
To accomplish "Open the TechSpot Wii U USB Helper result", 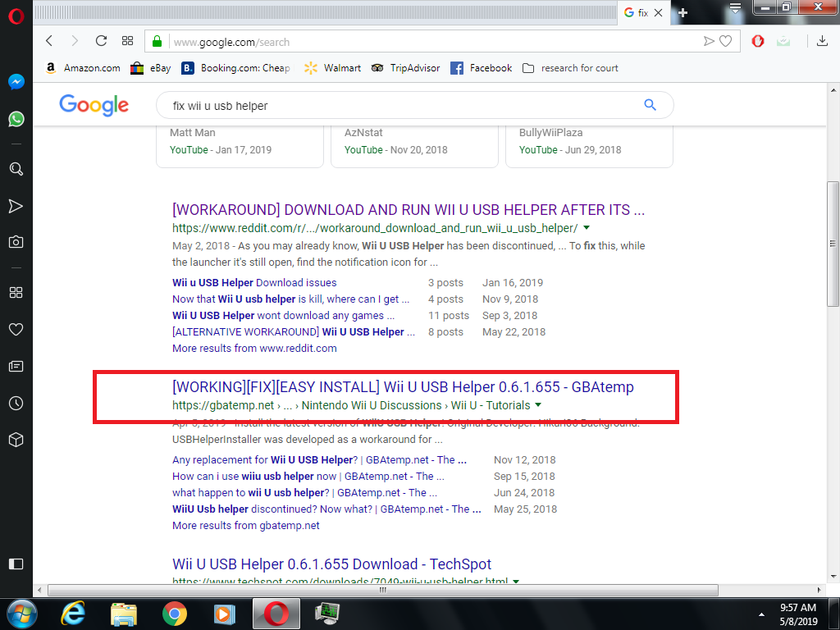I will point(331,564).
